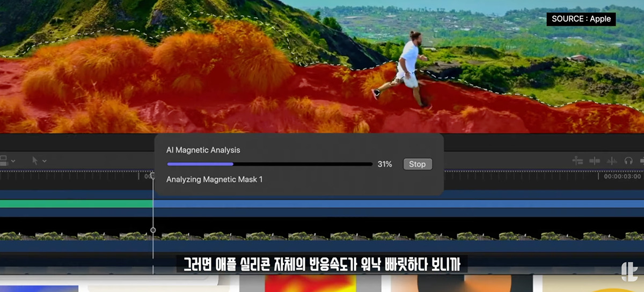Select the green clip in the timeline
Viewport: 644px width, 292px height.
point(75,204)
